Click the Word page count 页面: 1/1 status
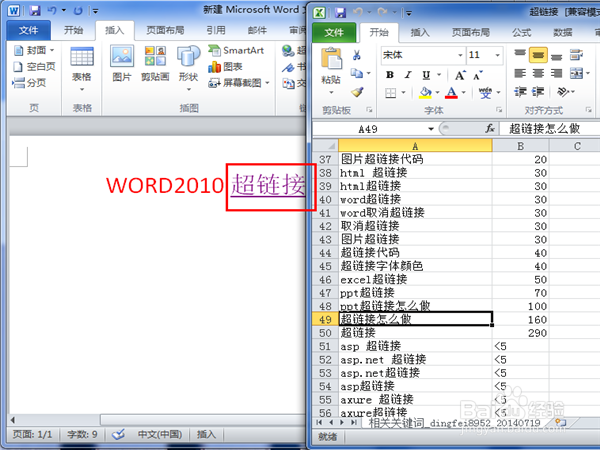 32,434
